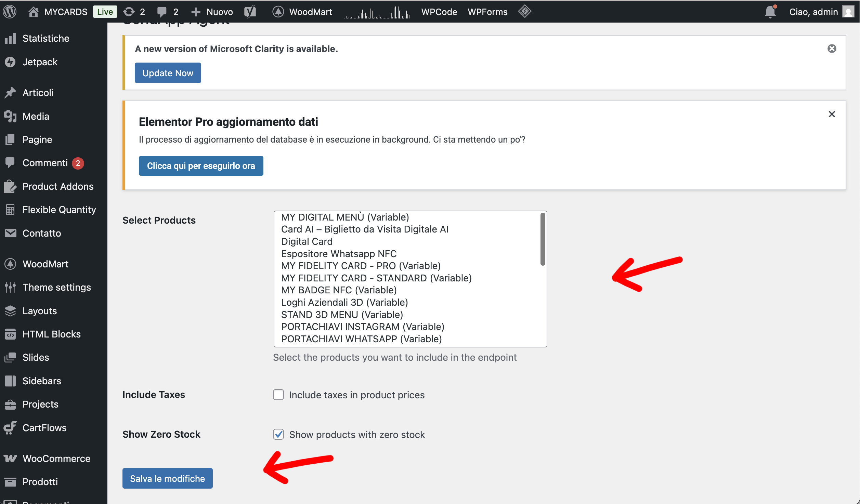
Task: Open WPCode in the admin bar
Action: (439, 12)
